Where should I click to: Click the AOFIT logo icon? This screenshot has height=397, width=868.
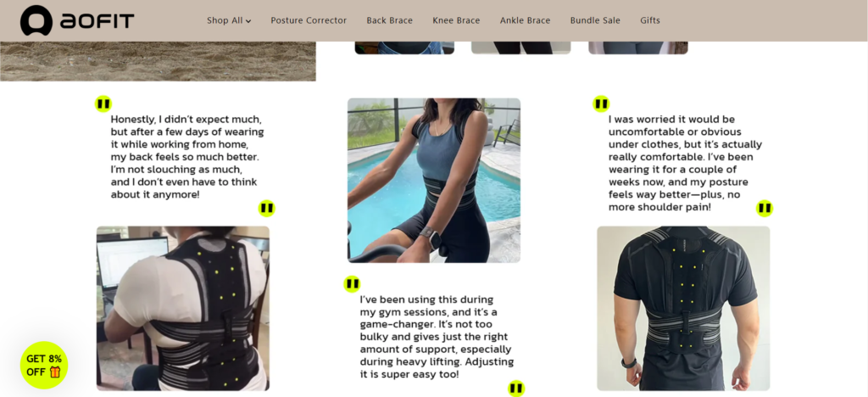[36, 20]
